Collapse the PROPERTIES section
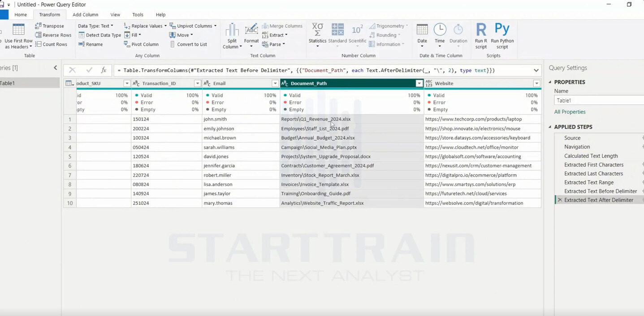644x316 pixels. point(550,82)
